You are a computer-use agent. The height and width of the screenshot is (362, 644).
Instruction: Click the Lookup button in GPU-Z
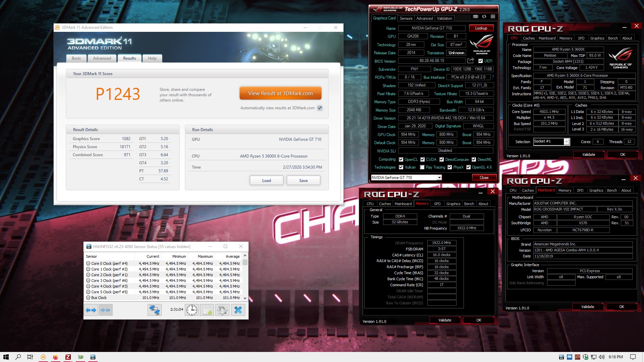pyautogui.click(x=481, y=28)
